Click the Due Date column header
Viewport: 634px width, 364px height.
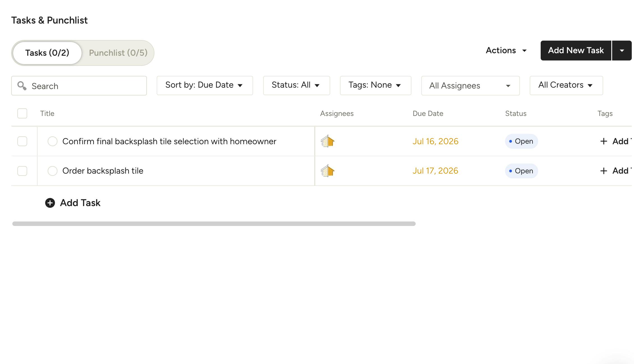pyautogui.click(x=428, y=113)
